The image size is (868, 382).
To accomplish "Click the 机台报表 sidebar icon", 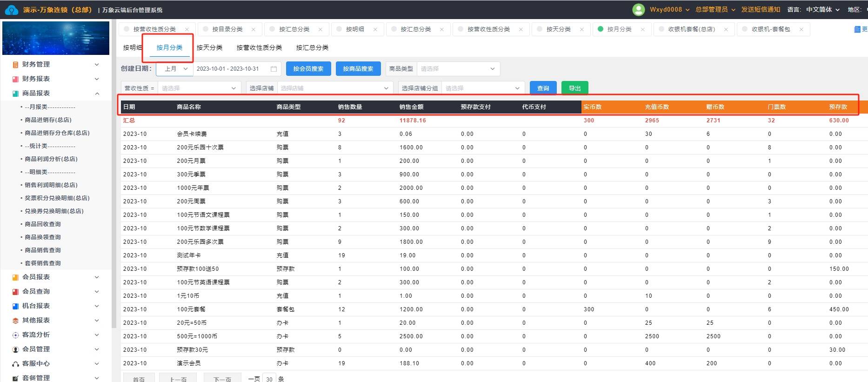I will point(15,306).
